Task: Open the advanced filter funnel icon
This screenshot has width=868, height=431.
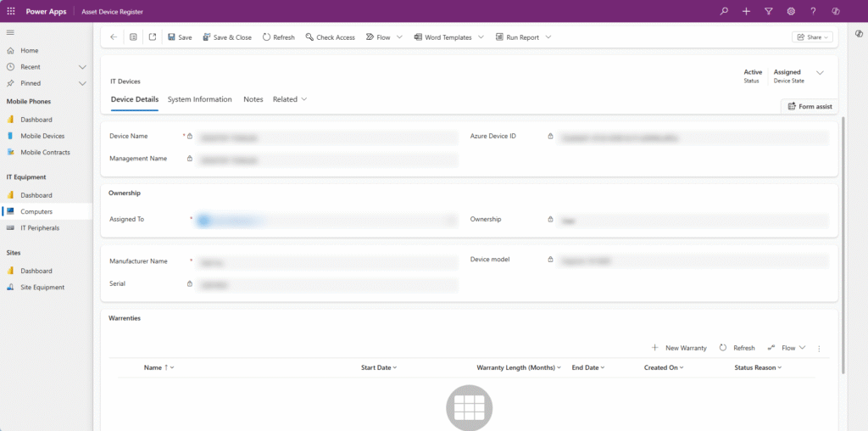Action: (768, 11)
